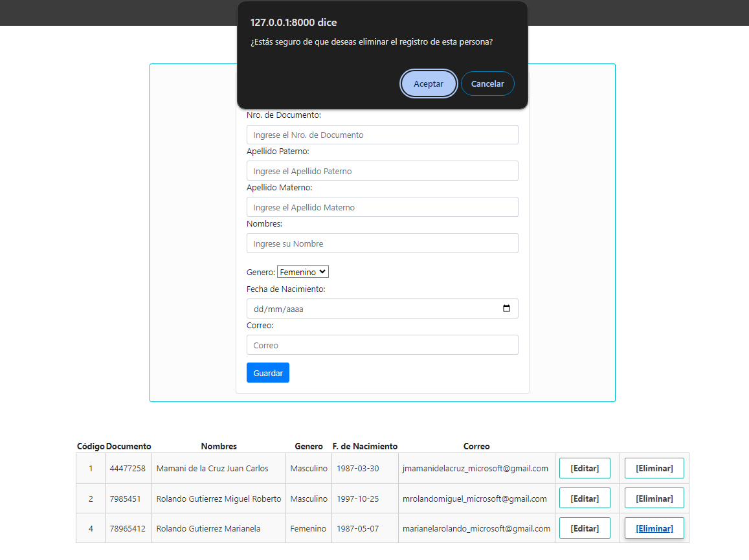Edit the record for Mamani de la Cruz

click(585, 468)
